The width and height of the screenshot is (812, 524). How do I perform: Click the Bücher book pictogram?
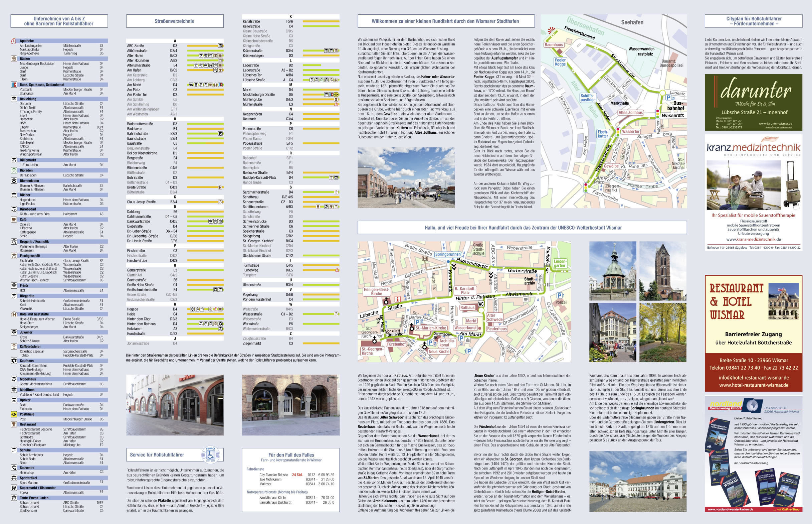click(x=14, y=195)
